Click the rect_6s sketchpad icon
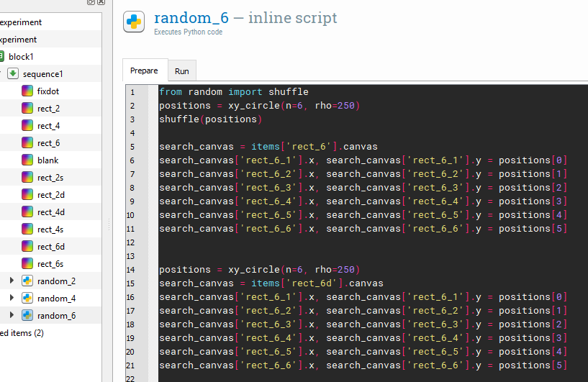The width and height of the screenshot is (588, 382). point(27,263)
